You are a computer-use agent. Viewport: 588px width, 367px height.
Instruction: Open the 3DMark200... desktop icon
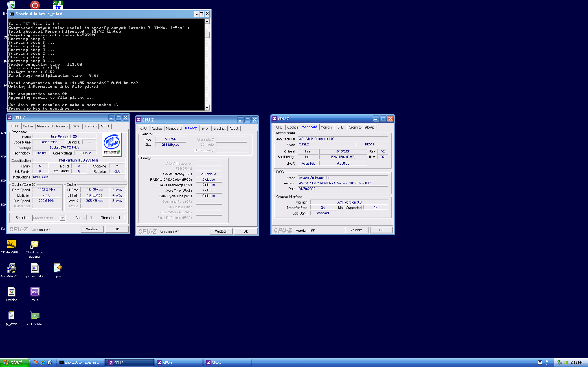[11, 247]
